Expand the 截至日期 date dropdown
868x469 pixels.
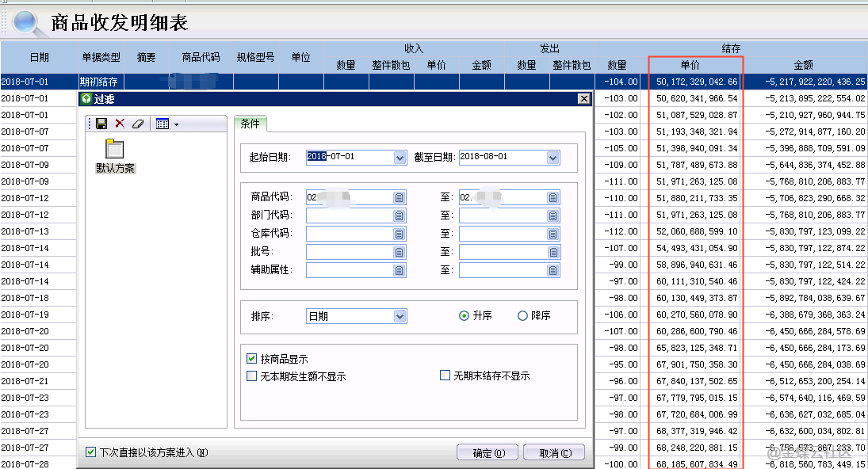click(553, 158)
